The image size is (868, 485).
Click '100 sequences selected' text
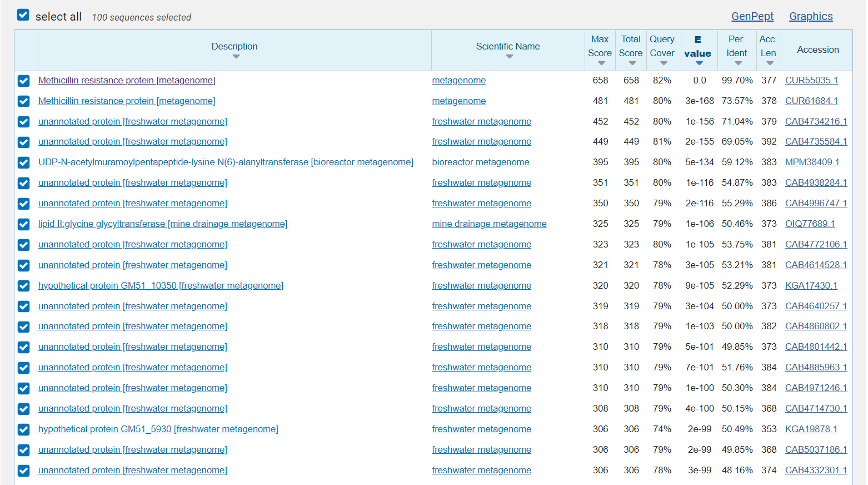click(x=142, y=17)
